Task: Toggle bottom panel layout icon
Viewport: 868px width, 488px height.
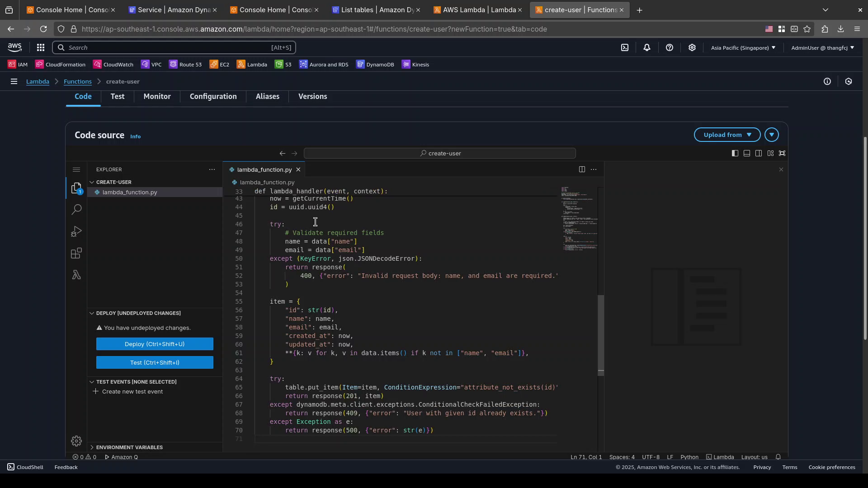Action: (747, 154)
